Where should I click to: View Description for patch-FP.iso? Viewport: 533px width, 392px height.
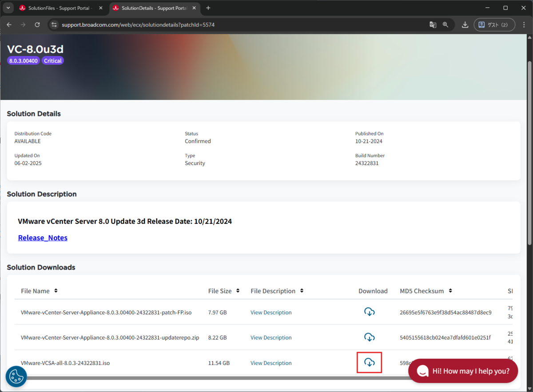click(x=271, y=313)
